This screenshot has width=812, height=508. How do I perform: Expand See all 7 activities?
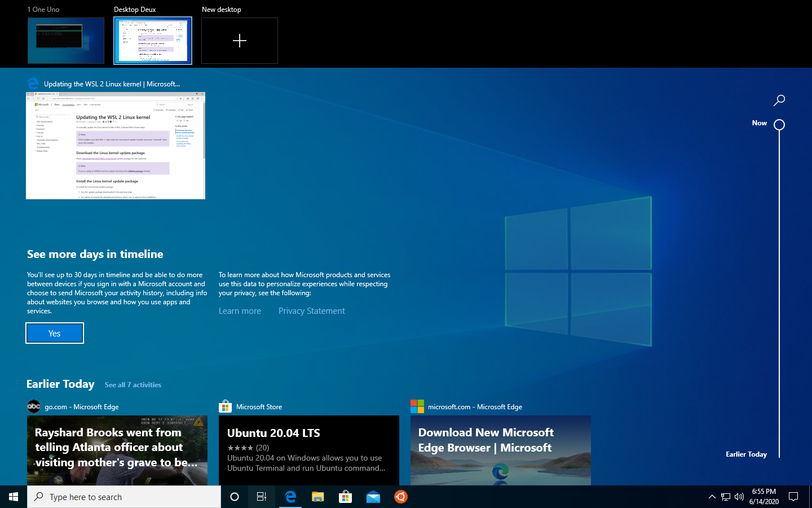[133, 385]
